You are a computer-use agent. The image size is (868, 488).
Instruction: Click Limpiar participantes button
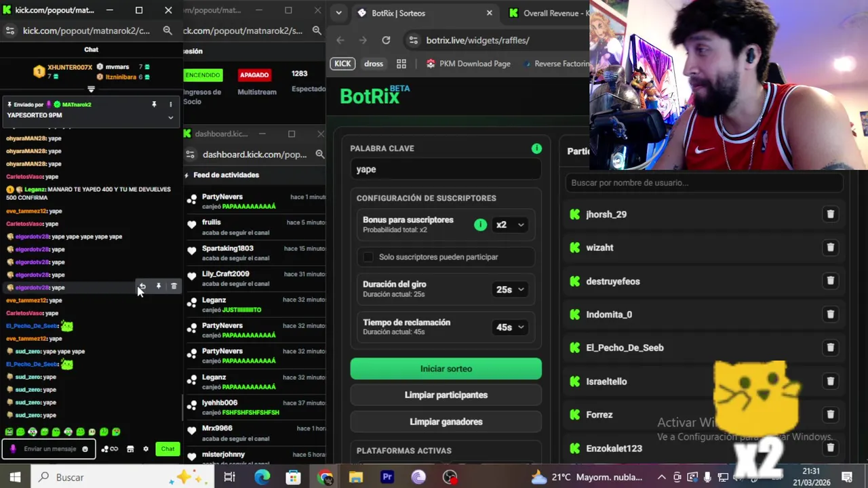[x=446, y=395]
